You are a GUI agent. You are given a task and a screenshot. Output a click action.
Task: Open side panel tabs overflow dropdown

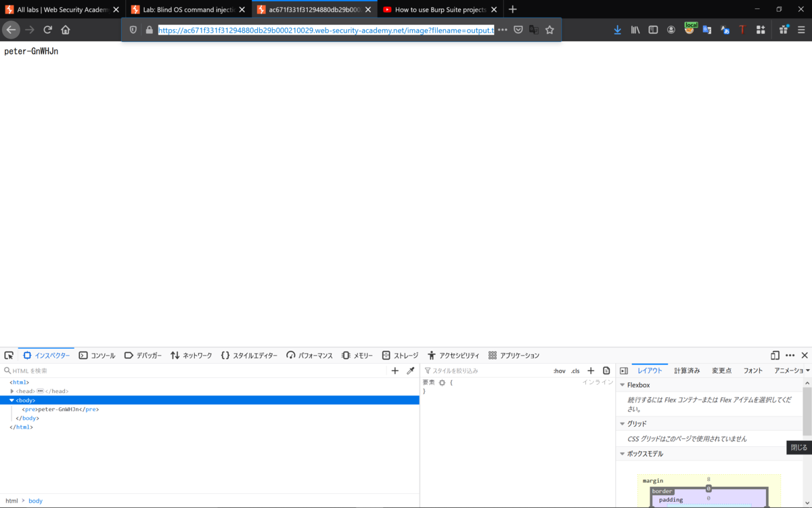tap(808, 371)
